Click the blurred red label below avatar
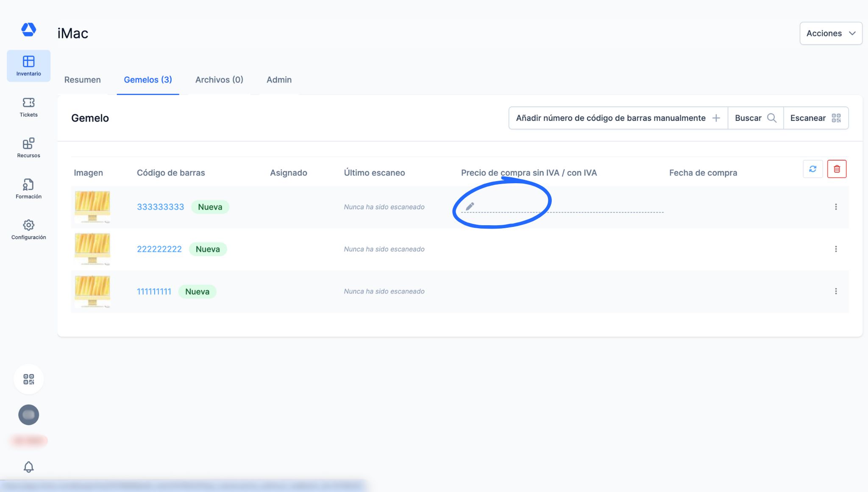Viewport: 868px width, 492px height. (x=28, y=441)
